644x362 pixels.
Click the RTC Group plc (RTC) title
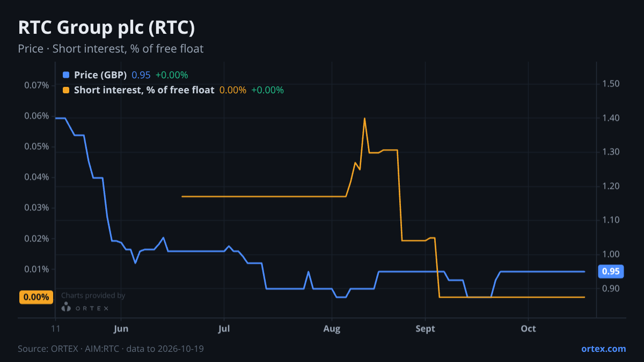coord(106,28)
